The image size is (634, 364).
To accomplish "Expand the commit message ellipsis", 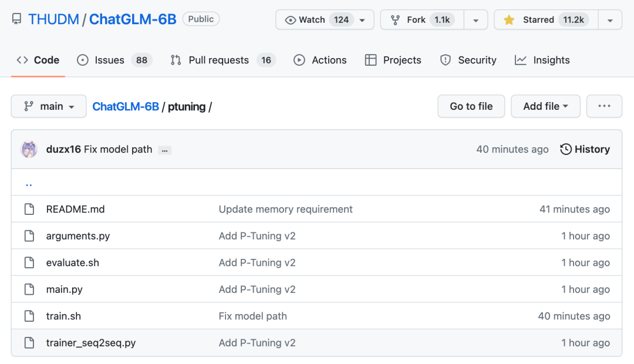I will [x=165, y=150].
